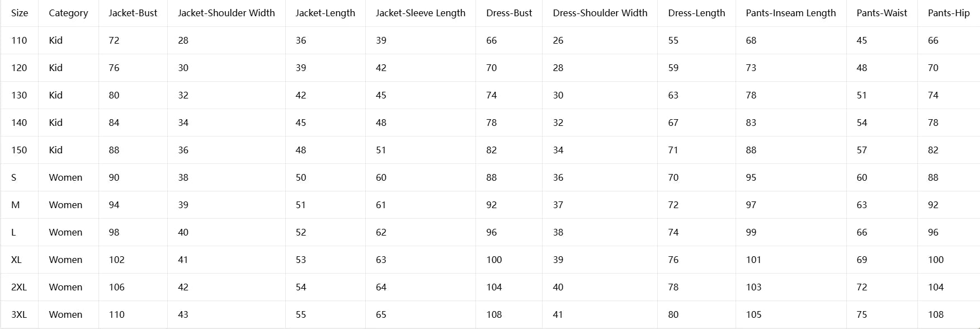Click the Jacket-Bust value 102 for XL
This screenshot has width=980, height=329.
pyautogui.click(x=133, y=260)
